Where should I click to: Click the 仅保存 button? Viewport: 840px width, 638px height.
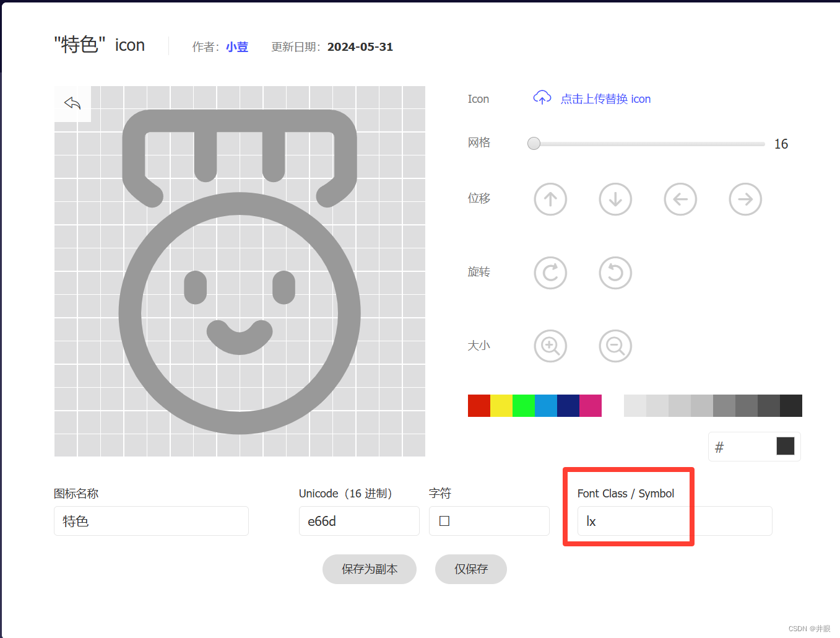click(x=471, y=569)
